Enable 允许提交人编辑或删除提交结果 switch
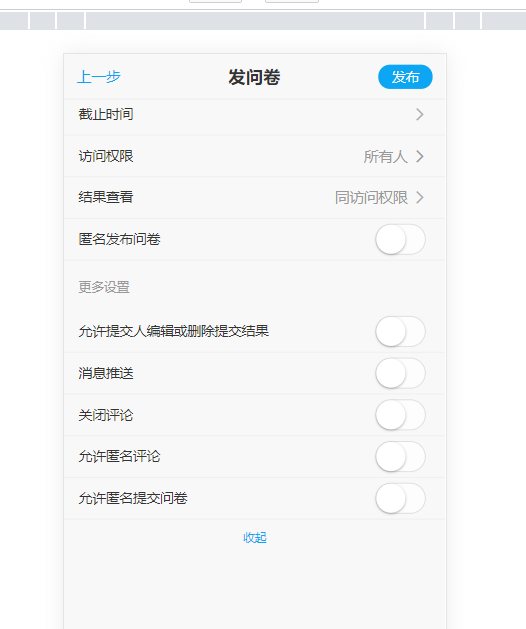The height and width of the screenshot is (629, 526). (400, 331)
